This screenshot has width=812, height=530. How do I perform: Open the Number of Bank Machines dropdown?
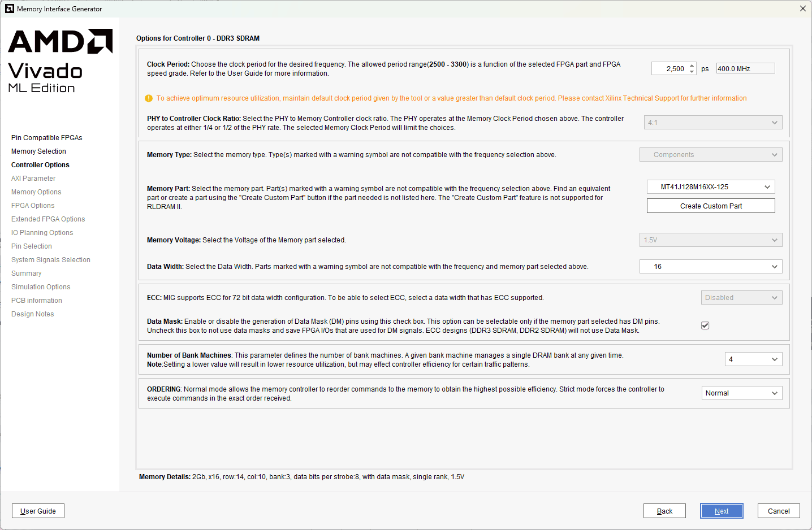[x=753, y=359]
